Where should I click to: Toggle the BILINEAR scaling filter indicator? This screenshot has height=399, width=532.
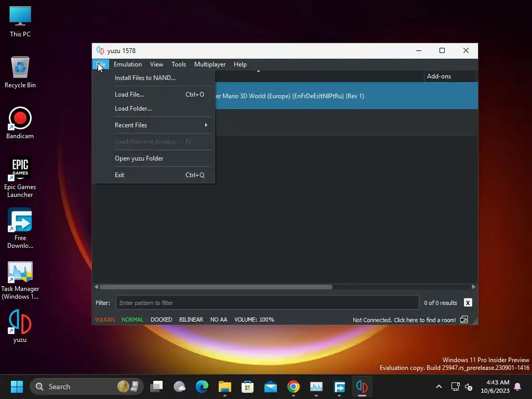pyautogui.click(x=191, y=320)
